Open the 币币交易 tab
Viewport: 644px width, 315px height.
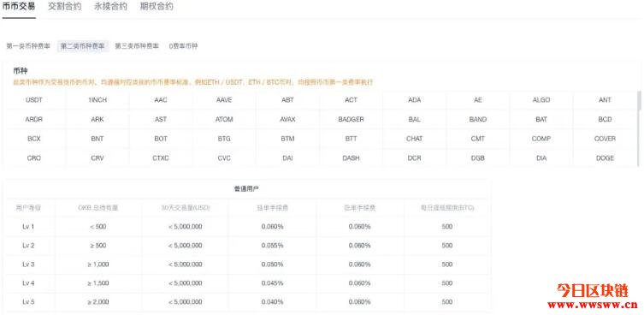(x=19, y=7)
